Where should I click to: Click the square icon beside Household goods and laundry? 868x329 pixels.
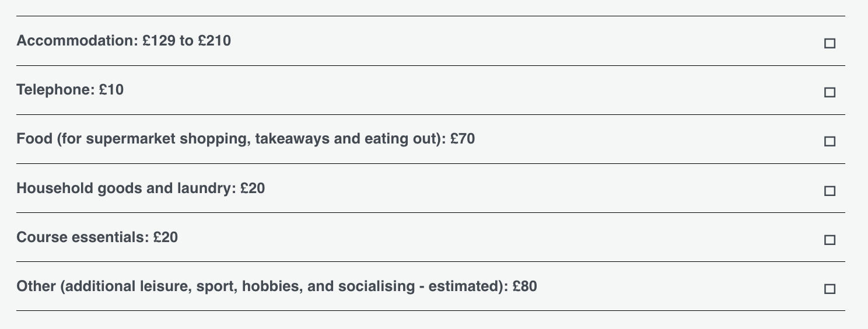[x=829, y=191]
